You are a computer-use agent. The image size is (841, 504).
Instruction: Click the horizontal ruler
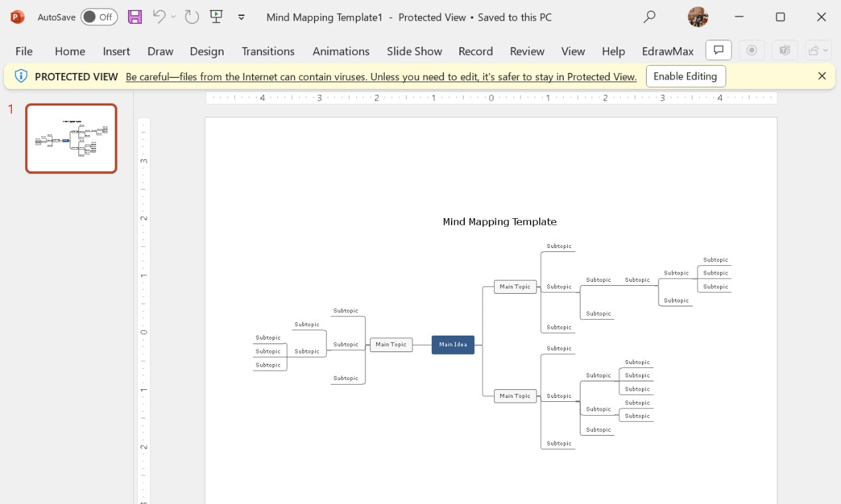[491, 98]
